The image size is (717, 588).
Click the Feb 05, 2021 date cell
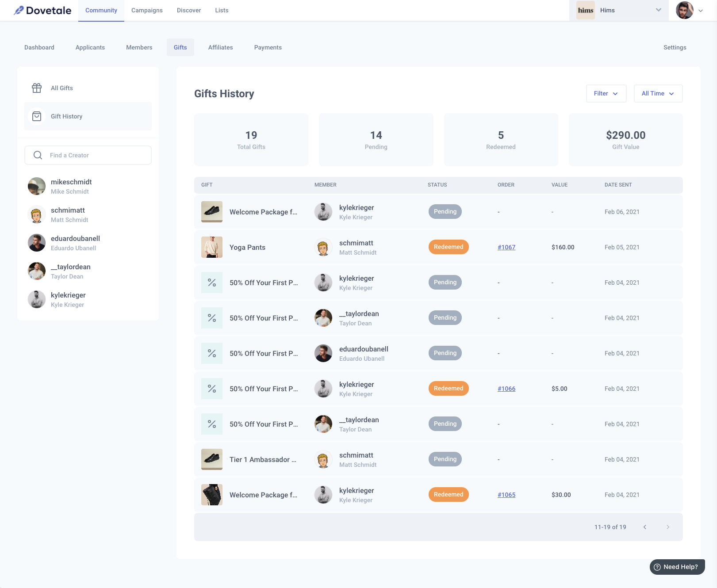[622, 247]
